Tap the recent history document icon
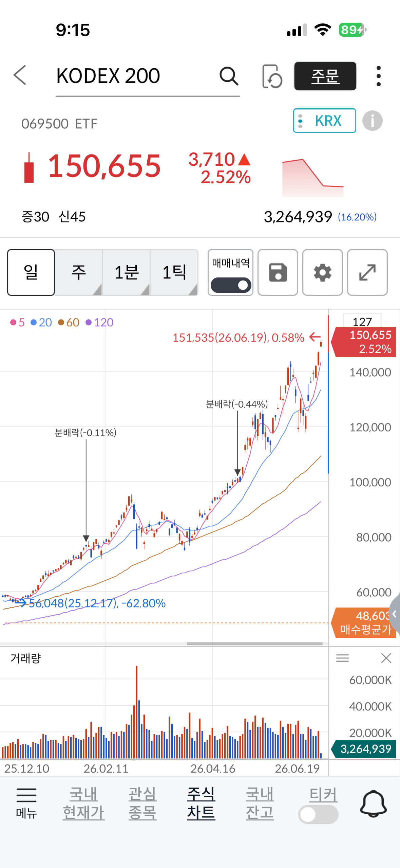The image size is (400, 868). [x=272, y=76]
